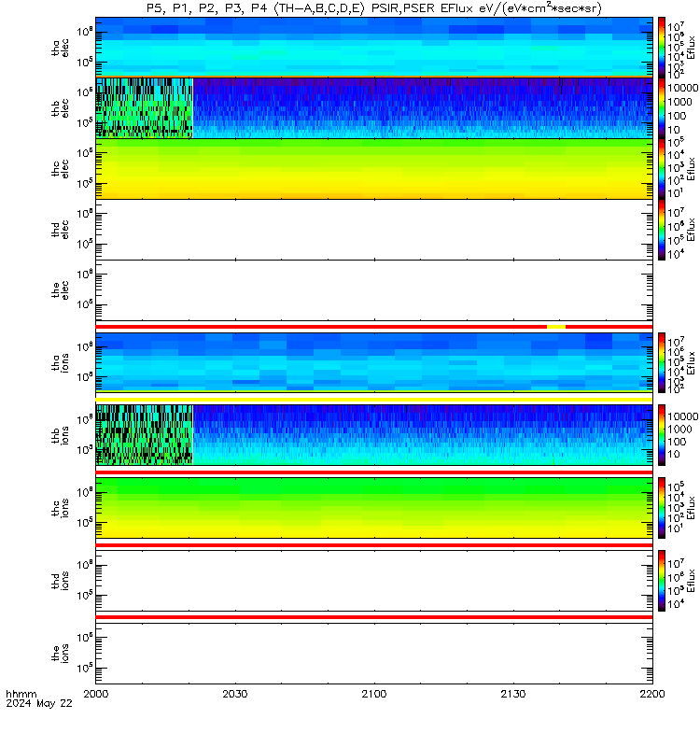The width and height of the screenshot is (700, 747).
Task: Click the Eflux label beside tha elec color bar
Action: [691, 48]
